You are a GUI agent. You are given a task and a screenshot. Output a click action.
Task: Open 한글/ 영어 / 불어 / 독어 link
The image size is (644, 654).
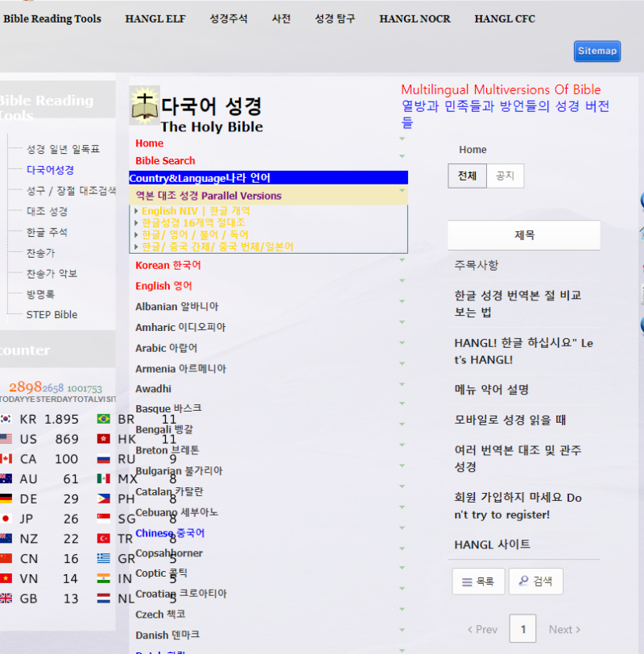click(195, 235)
